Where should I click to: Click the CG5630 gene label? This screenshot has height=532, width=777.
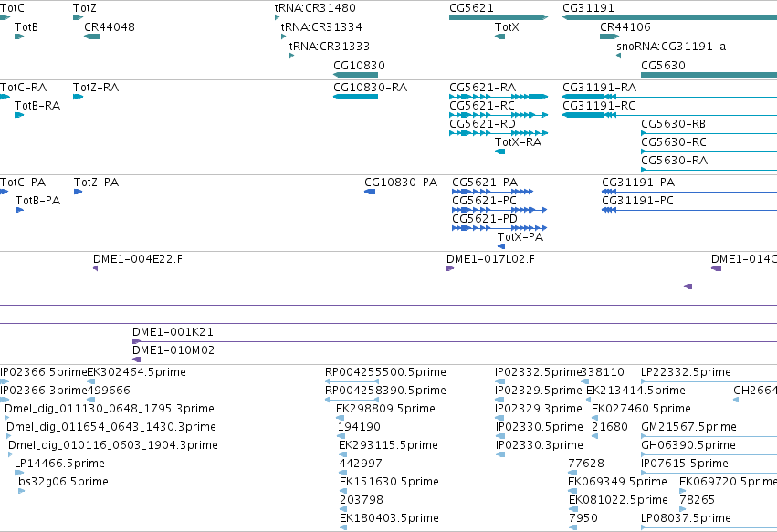[664, 66]
